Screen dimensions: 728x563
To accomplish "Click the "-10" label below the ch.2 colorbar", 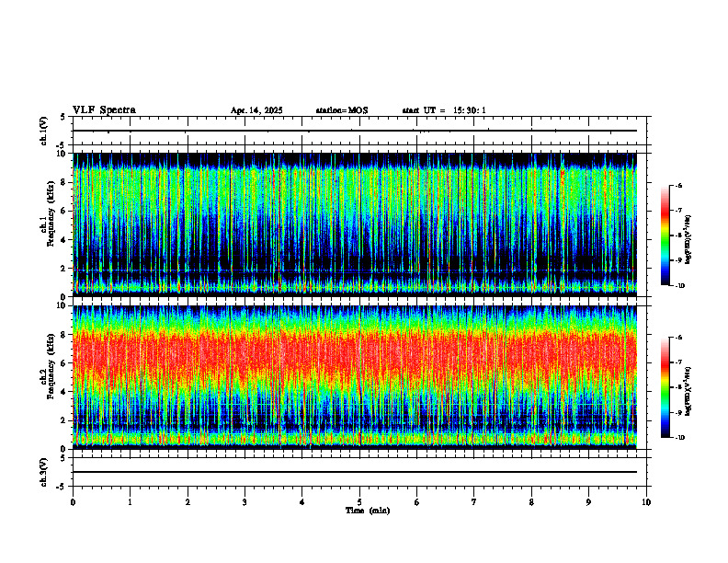I will pyautogui.click(x=680, y=438).
